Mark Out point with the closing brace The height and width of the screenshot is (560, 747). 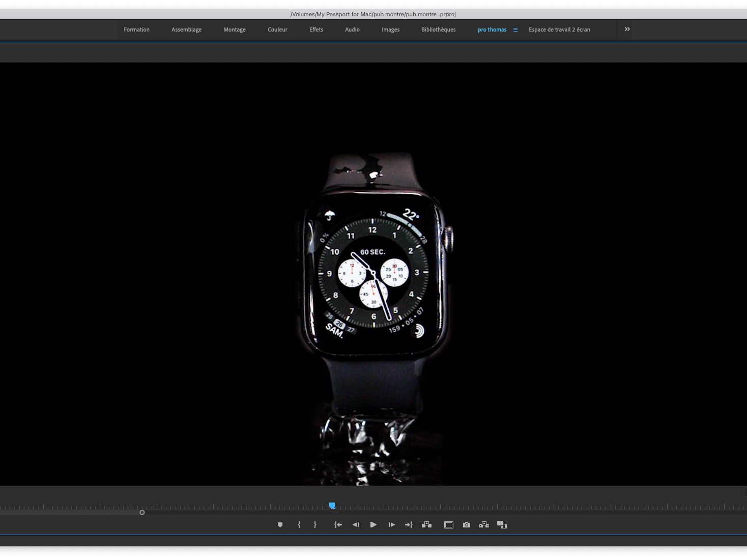click(315, 525)
